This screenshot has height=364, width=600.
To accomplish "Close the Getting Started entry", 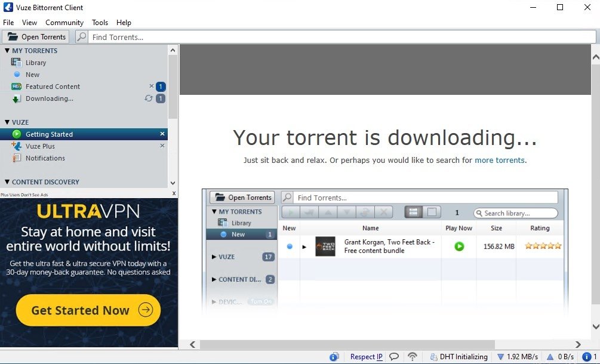I will (162, 134).
